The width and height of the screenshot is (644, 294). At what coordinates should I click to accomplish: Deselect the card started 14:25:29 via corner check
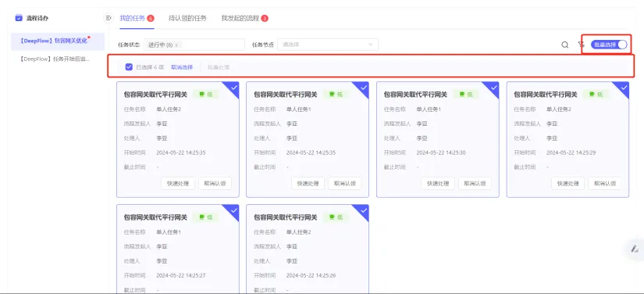(624, 88)
